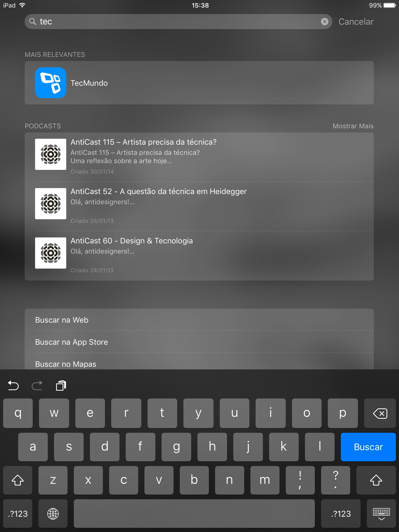Choose Buscar na Web option

coord(199,320)
